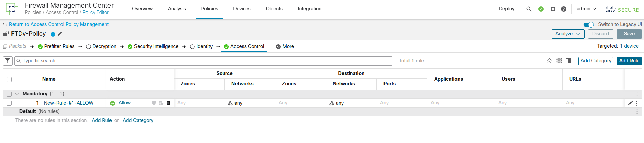
Task: Open the Analyze dropdown
Action: coord(568,34)
